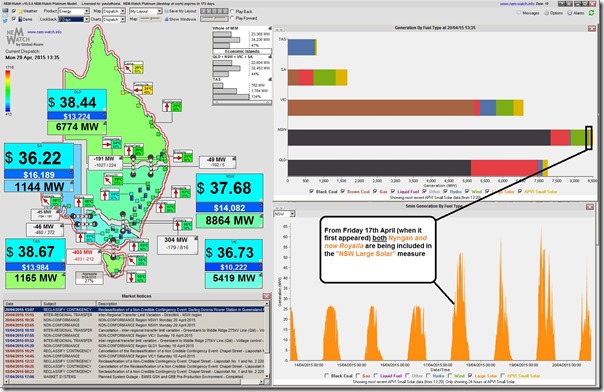Toggle Hydro in the 5min chart legend
604x392 pixels.
coord(428,375)
